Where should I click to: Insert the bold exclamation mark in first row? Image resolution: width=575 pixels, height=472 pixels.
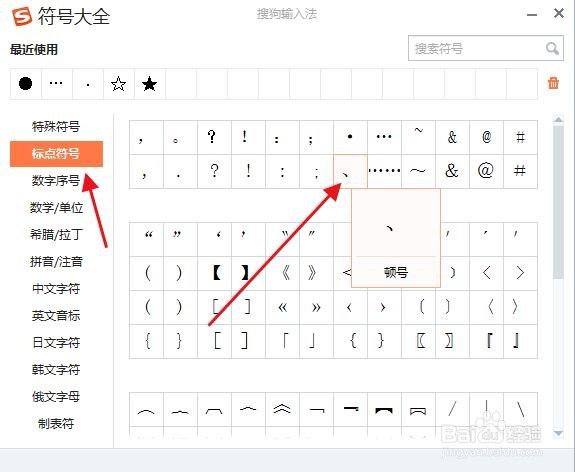click(x=248, y=137)
